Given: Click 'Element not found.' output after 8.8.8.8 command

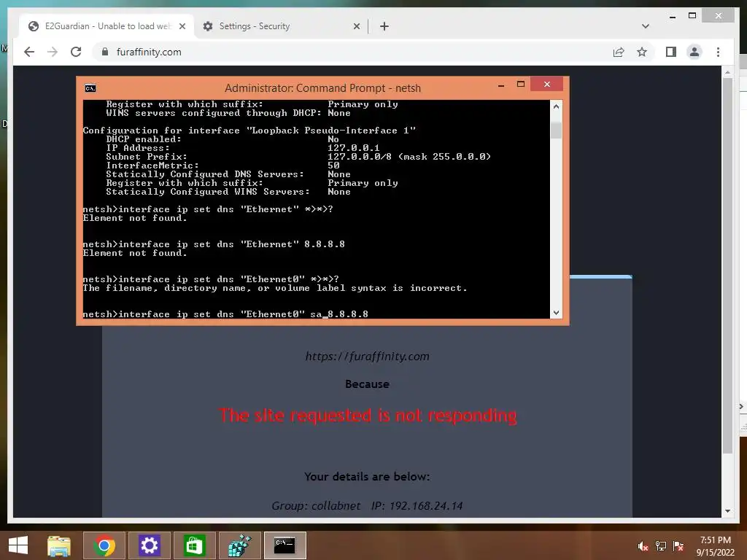Looking at the screenshot, I should click(135, 253).
